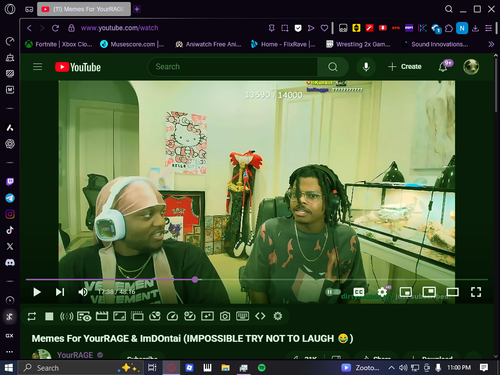Enter fullscreen on the video
The image size is (500, 375).
pyautogui.click(x=476, y=292)
